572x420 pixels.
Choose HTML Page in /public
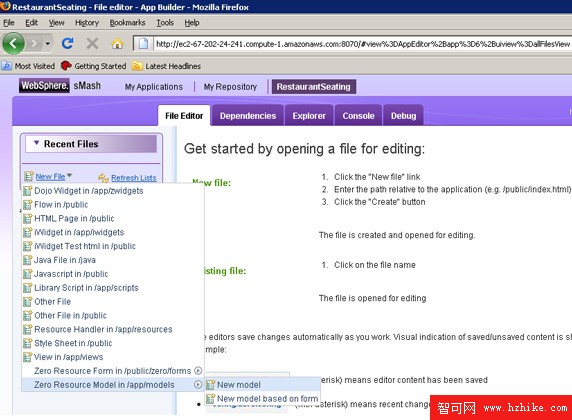[x=74, y=218]
